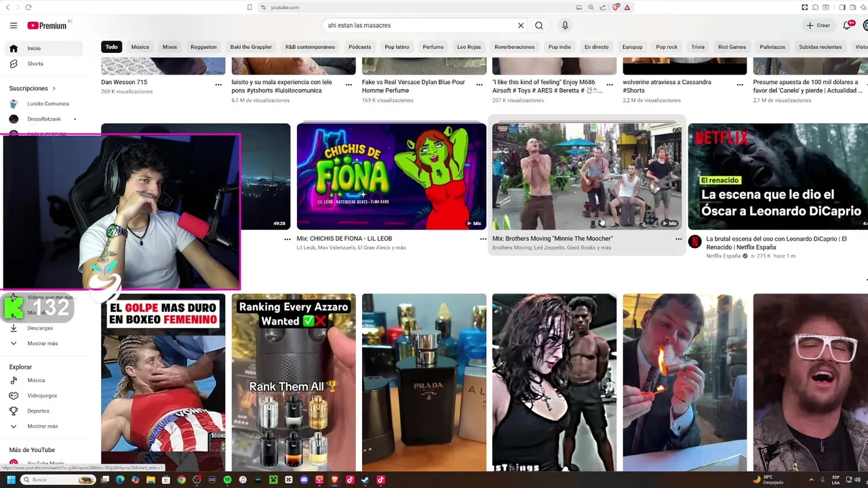Image resolution: width=868 pixels, height=488 pixels.
Task: Click the bookmark icon in address bar
Action: (x=250, y=7)
